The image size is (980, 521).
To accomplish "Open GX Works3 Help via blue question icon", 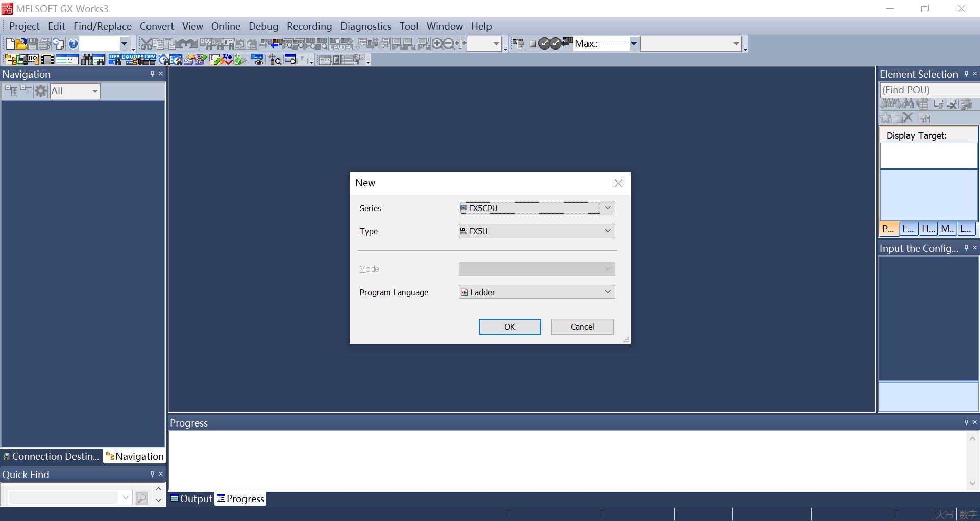I will pos(73,44).
